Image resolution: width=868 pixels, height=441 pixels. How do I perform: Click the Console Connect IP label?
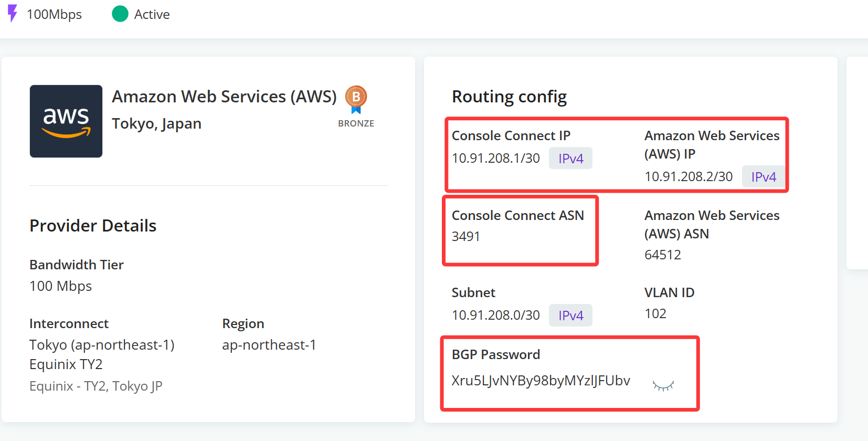point(511,135)
